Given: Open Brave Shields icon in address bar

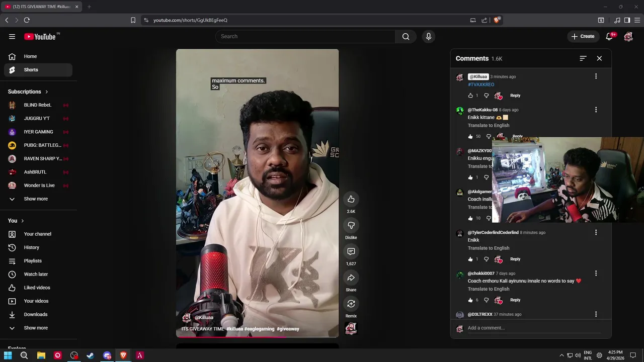Looking at the screenshot, I should pyautogui.click(x=497, y=20).
